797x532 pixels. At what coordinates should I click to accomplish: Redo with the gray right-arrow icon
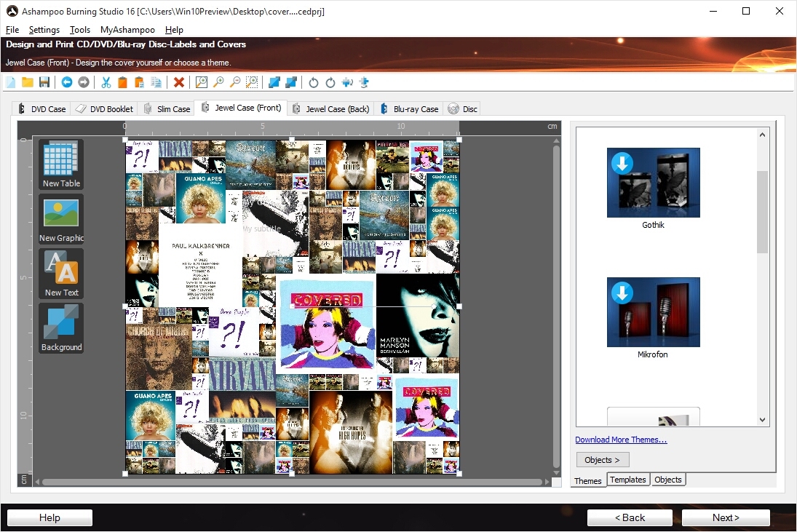[84, 82]
